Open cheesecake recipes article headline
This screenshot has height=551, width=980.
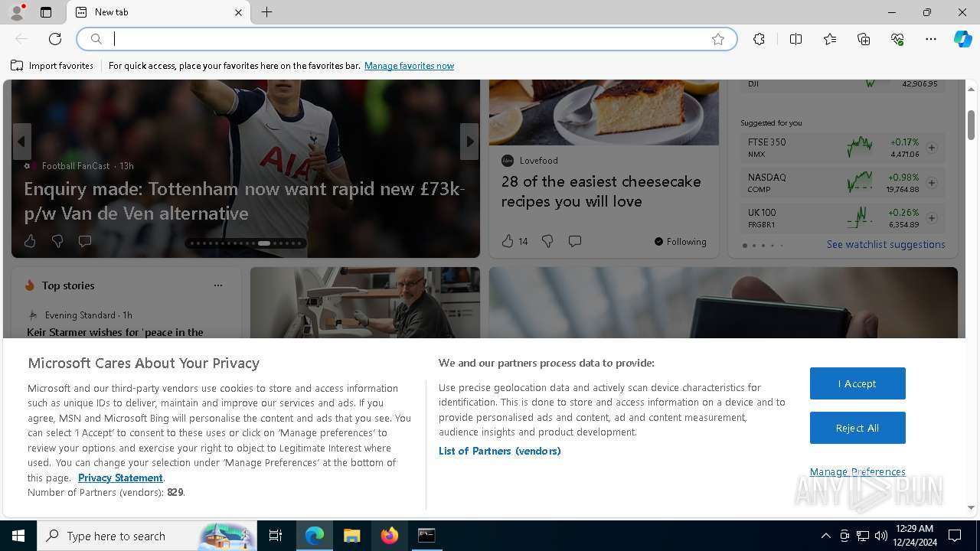pyautogui.click(x=601, y=191)
